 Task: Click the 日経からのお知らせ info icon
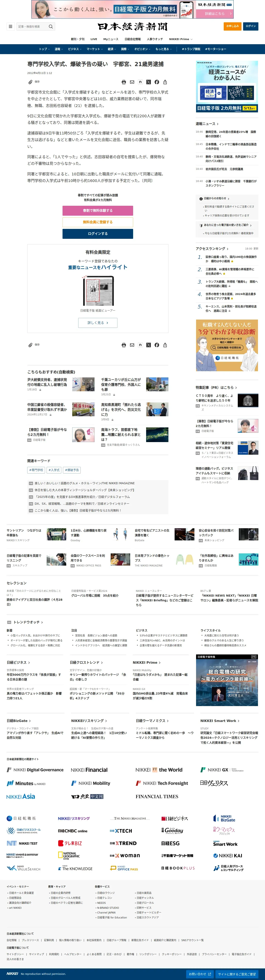[x=201, y=199]
